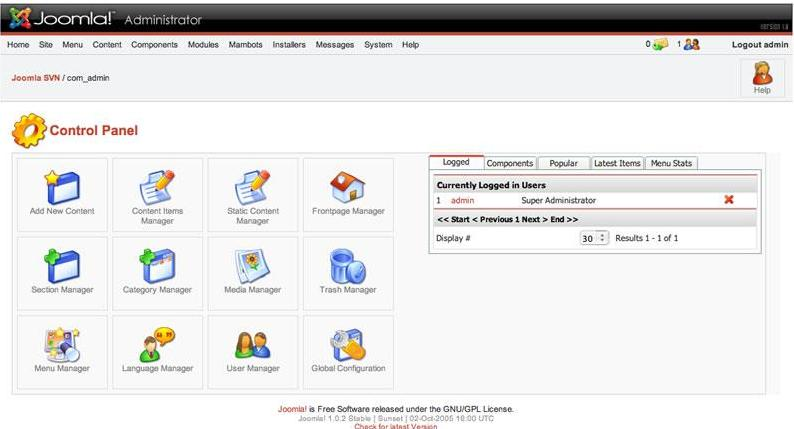Screen dimensions: 794x429
Task: Open Content Items Manager icon
Action: click(x=157, y=188)
